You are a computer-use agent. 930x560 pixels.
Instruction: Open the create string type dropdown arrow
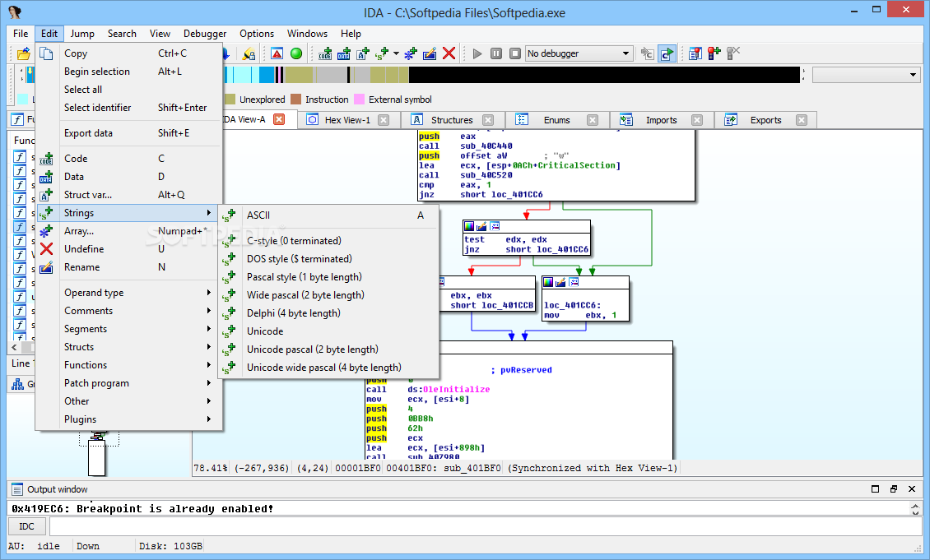pos(396,53)
